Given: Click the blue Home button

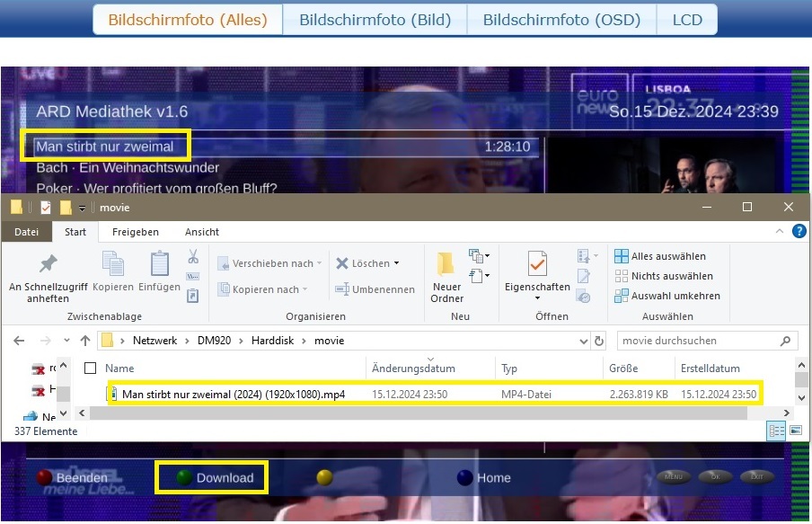Looking at the screenshot, I should pos(484,477).
